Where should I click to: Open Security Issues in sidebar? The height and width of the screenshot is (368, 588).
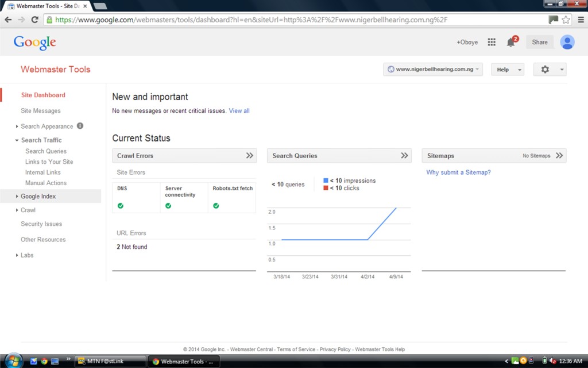point(41,224)
